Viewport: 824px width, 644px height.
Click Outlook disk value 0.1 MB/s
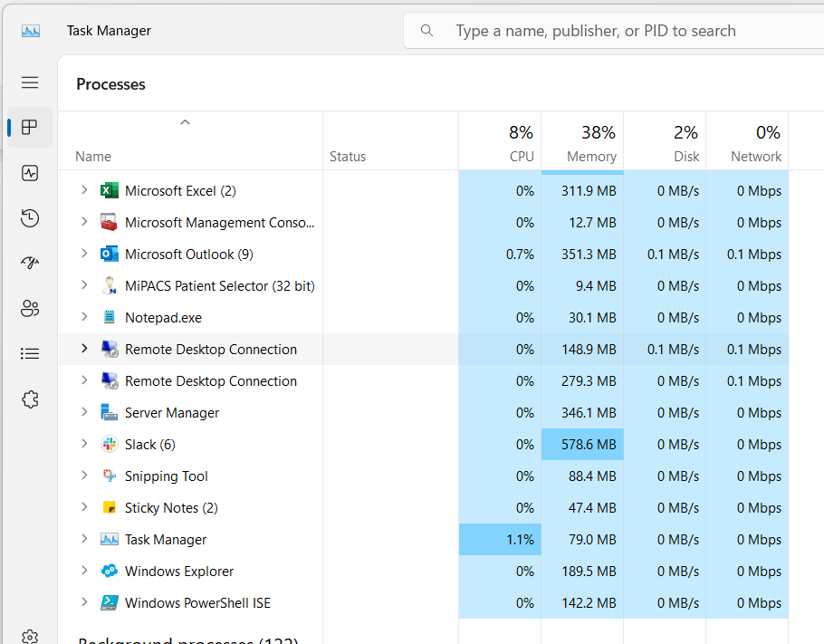[x=673, y=255]
